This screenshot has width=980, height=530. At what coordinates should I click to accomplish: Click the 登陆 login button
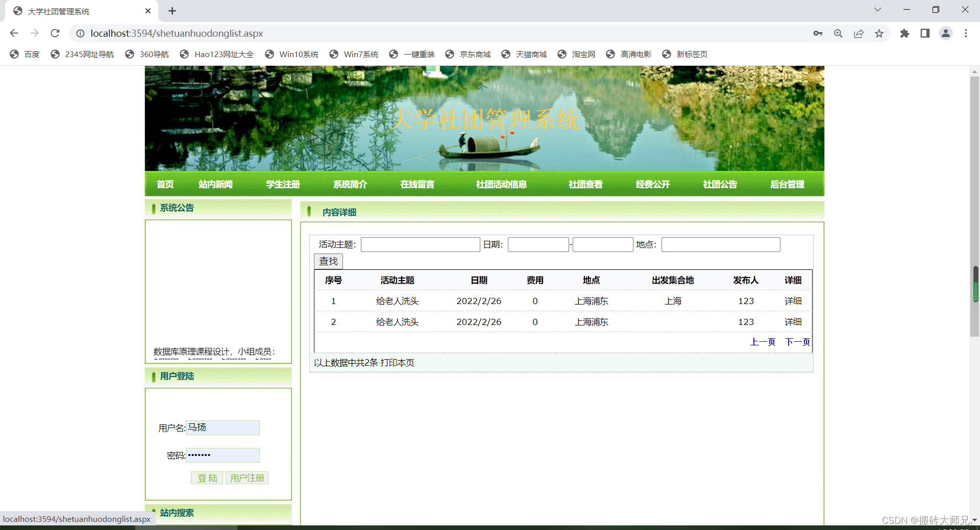pos(207,478)
